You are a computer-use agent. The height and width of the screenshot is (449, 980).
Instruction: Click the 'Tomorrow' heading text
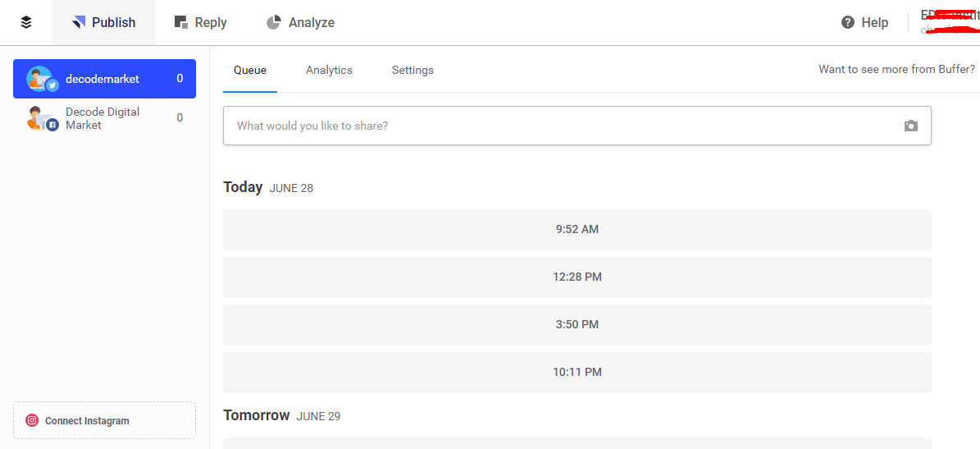click(256, 415)
